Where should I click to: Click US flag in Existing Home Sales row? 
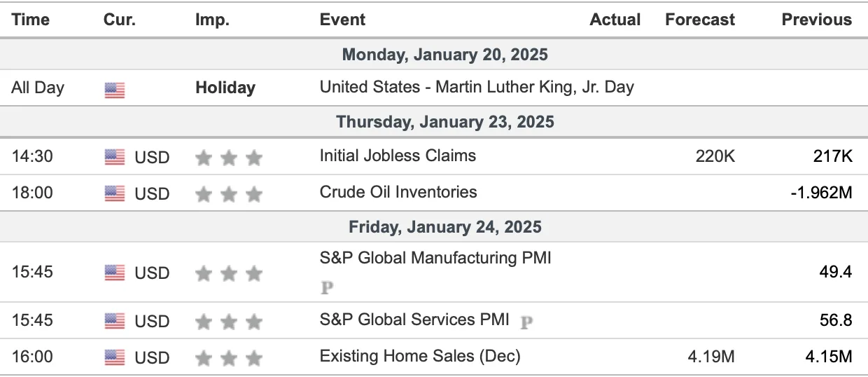(x=115, y=359)
